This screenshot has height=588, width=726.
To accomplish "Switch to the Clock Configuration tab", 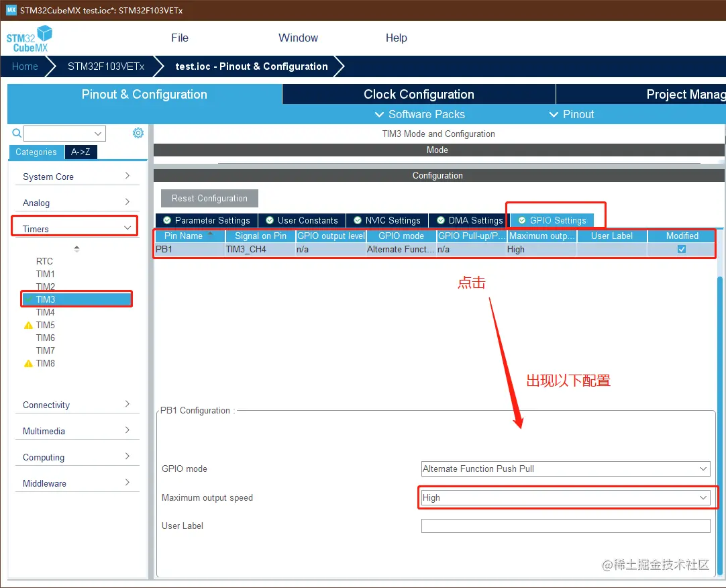I will click(x=419, y=94).
